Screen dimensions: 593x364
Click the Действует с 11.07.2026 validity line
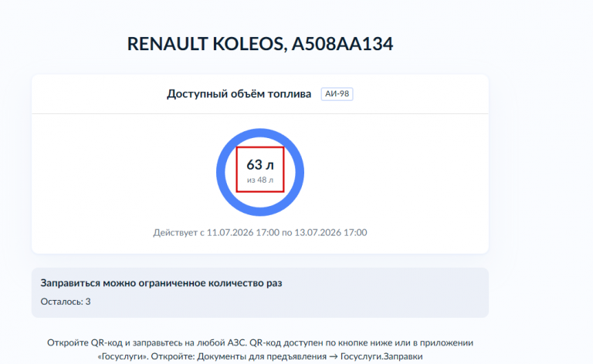coord(260,232)
